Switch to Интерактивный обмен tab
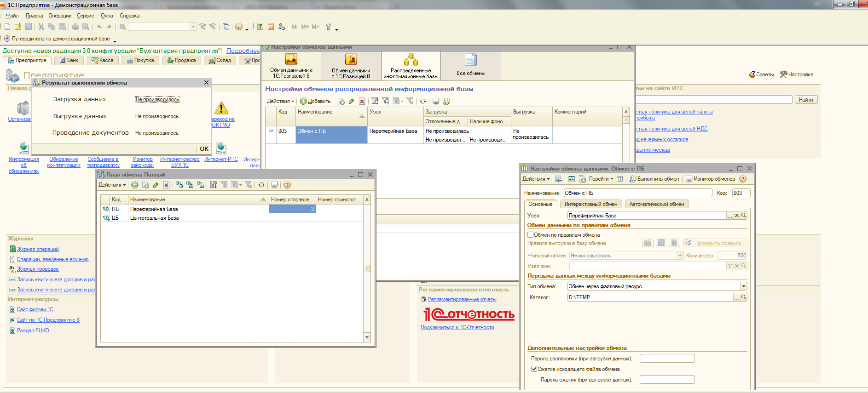The width and height of the screenshot is (868, 393). click(591, 204)
